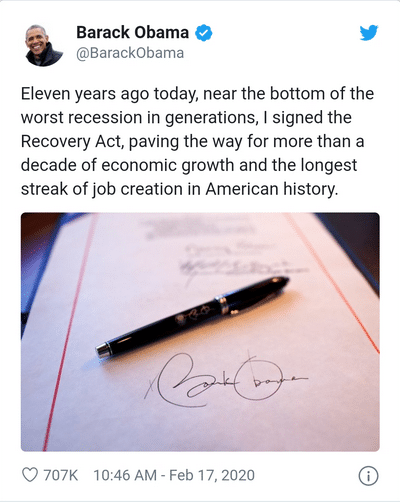This screenshot has width=400, height=502.
Task: Click the Twitter bird logo
Action: (x=369, y=33)
